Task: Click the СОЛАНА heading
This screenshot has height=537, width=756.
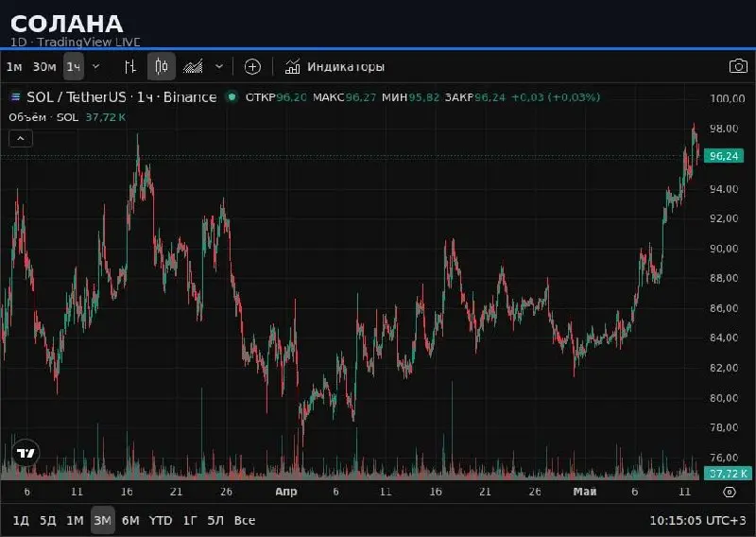Action: pyautogui.click(x=66, y=24)
